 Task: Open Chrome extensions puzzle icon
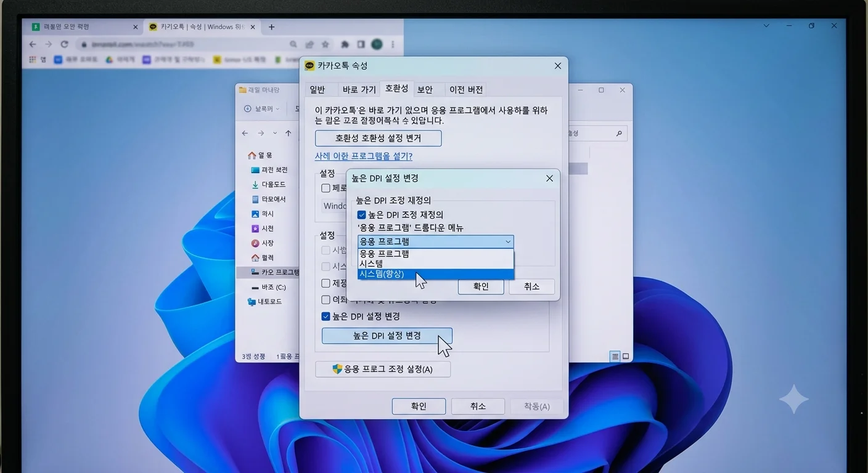[x=345, y=44]
